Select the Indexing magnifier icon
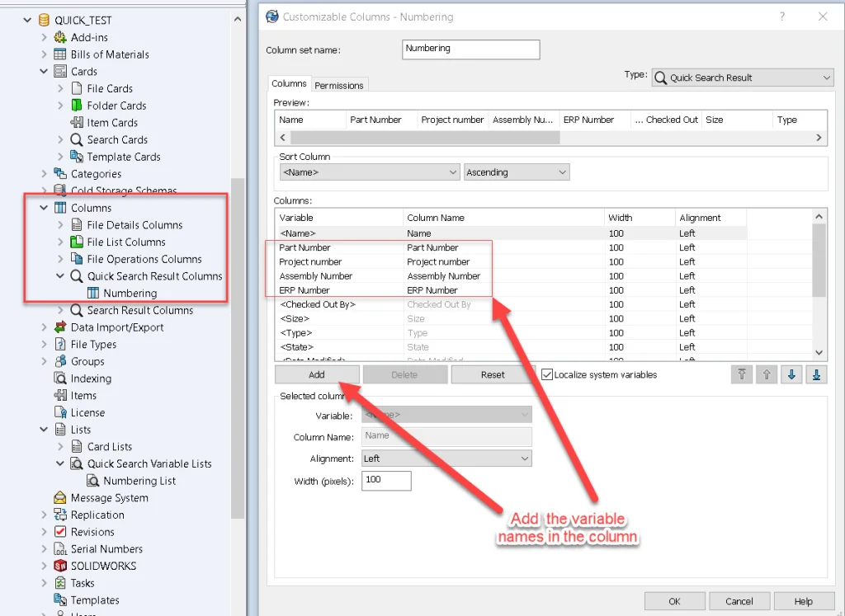The width and height of the screenshot is (845, 616). (x=60, y=379)
